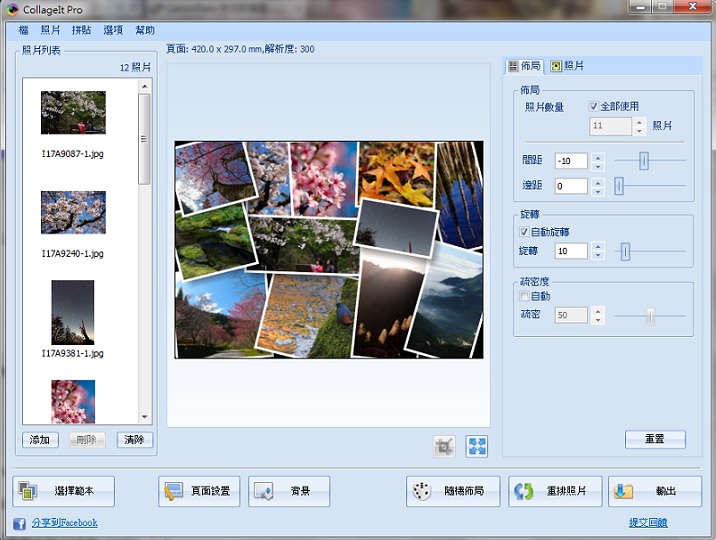Click the 邊距 margin slider handle

[619, 186]
